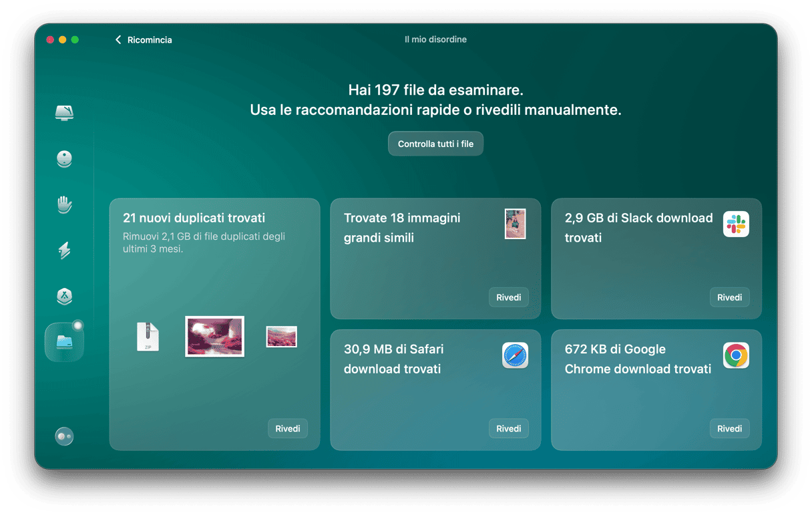
Task: Click the ZIP file duplicate thumbnail
Action: [x=148, y=337]
